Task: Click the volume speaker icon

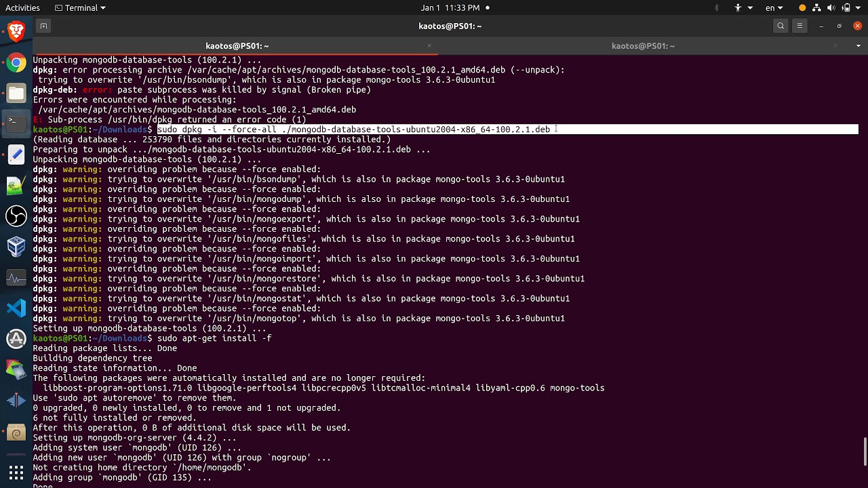Action: [830, 8]
